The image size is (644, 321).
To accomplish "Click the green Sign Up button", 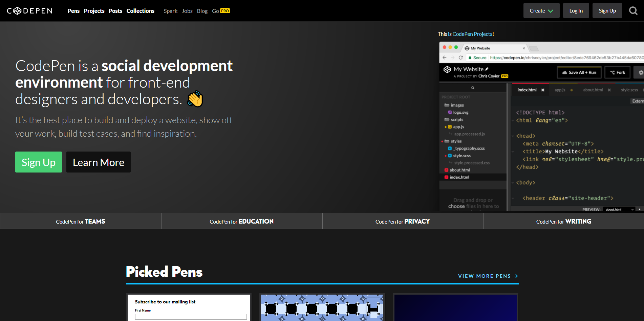I will tap(39, 162).
